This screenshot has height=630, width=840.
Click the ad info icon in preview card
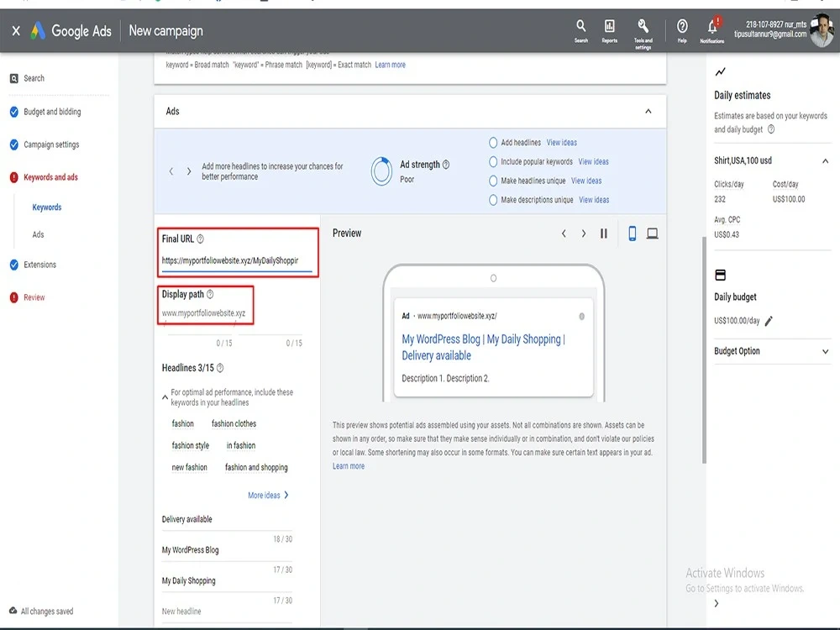(x=582, y=316)
